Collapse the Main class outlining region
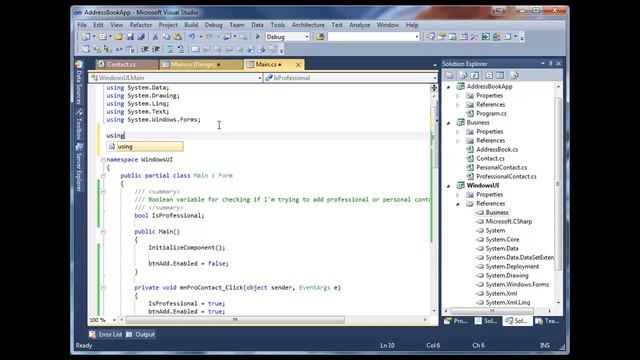 click(103, 176)
